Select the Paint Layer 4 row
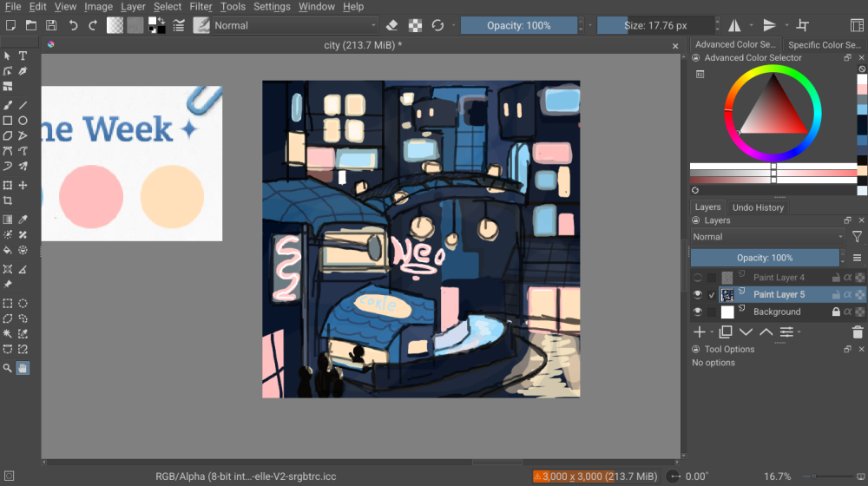Screen dimensions: 868x486 778,278
